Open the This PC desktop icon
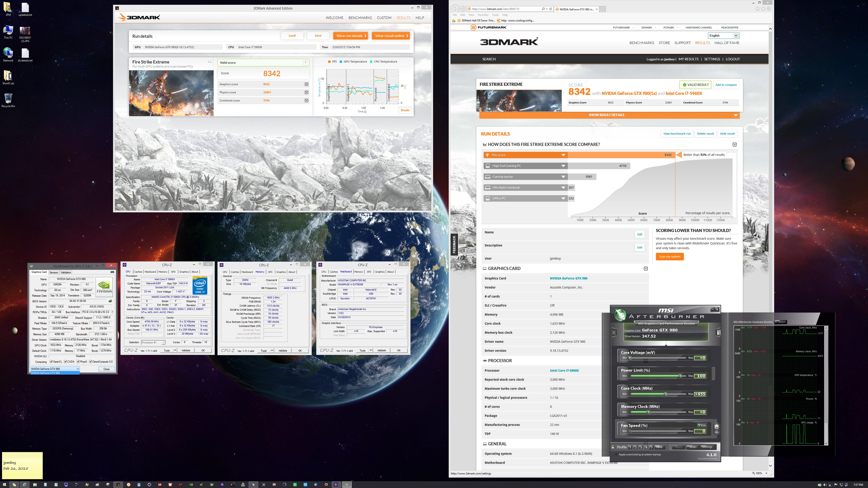This screenshot has width=868, height=488. pos(8,32)
